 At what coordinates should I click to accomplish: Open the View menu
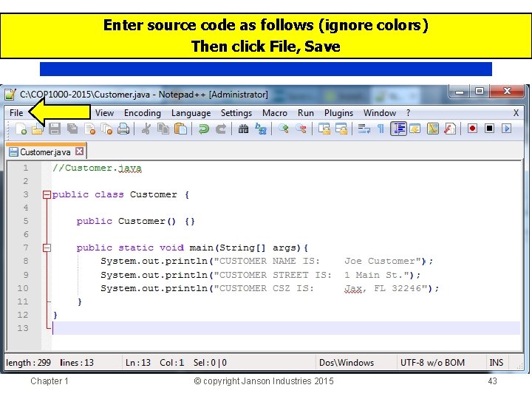coord(104,113)
